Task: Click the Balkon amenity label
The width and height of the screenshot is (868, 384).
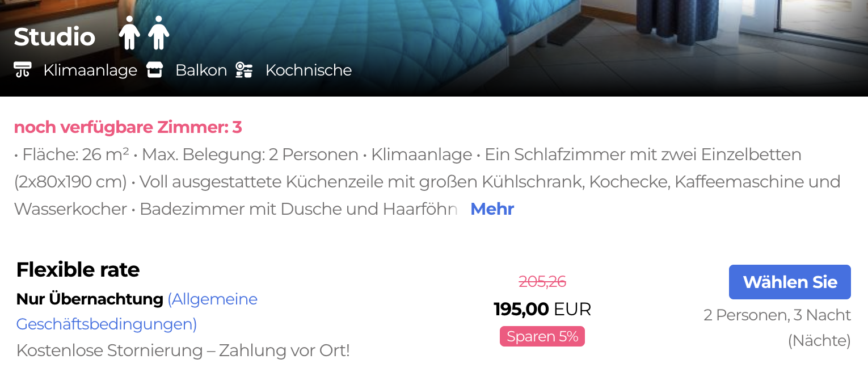Action: click(201, 70)
